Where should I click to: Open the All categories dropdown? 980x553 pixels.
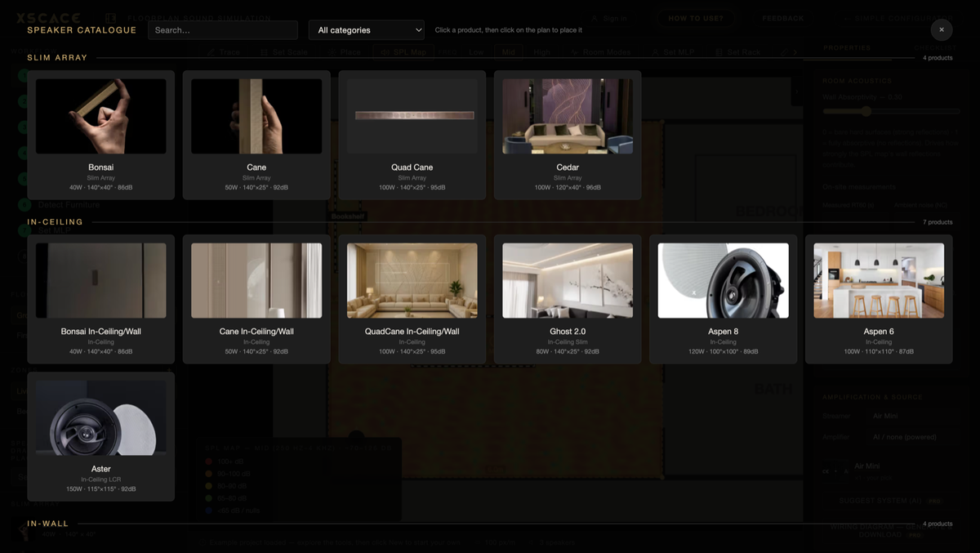tap(367, 30)
